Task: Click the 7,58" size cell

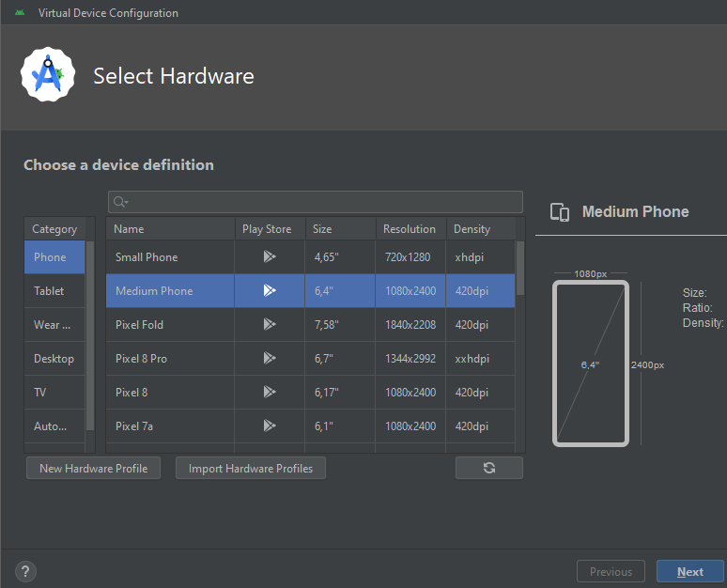Action: coord(340,325)
